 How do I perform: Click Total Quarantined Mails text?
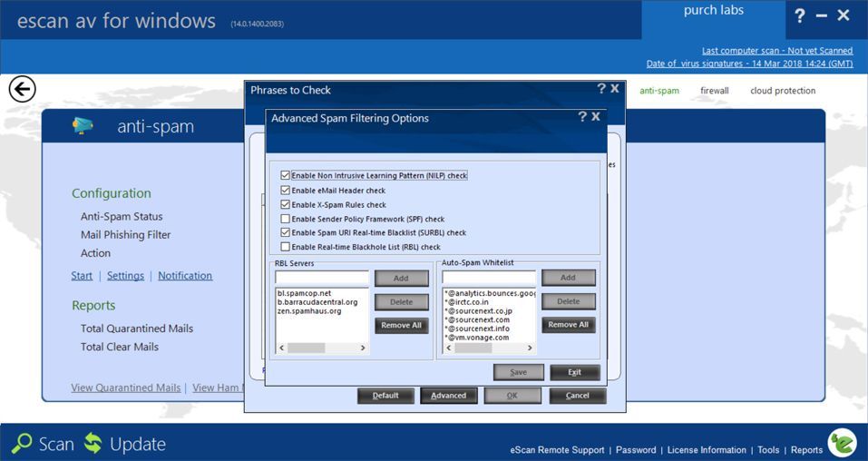click(x=137, y=328)
